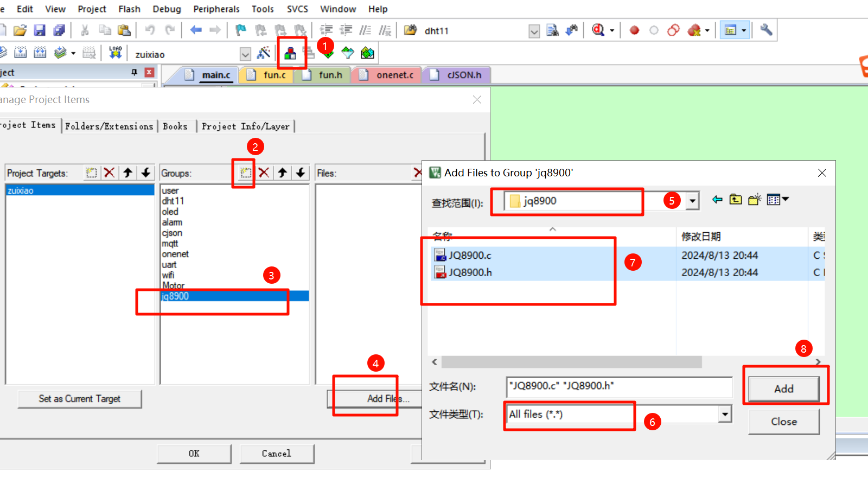Open the Pack Installer icon
This screenshot has width=868, height=484.
click(x=367, y=53)
